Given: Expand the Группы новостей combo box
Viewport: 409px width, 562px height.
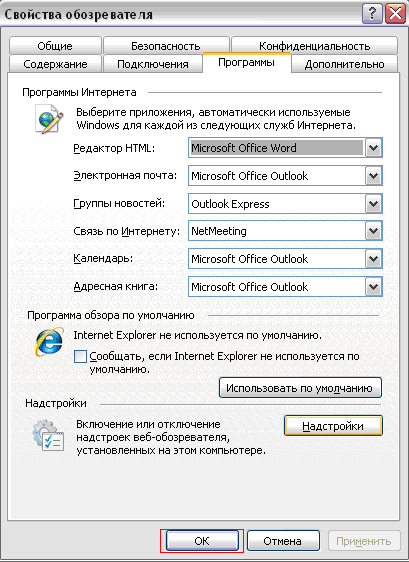Looking at the screenshot, I should point(374,204).
